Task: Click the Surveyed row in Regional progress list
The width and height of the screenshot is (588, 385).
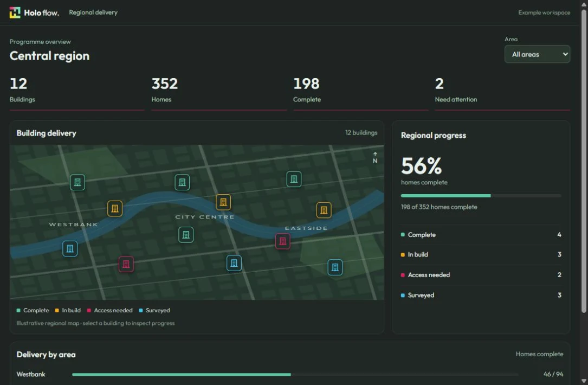Action: point(481,295)
